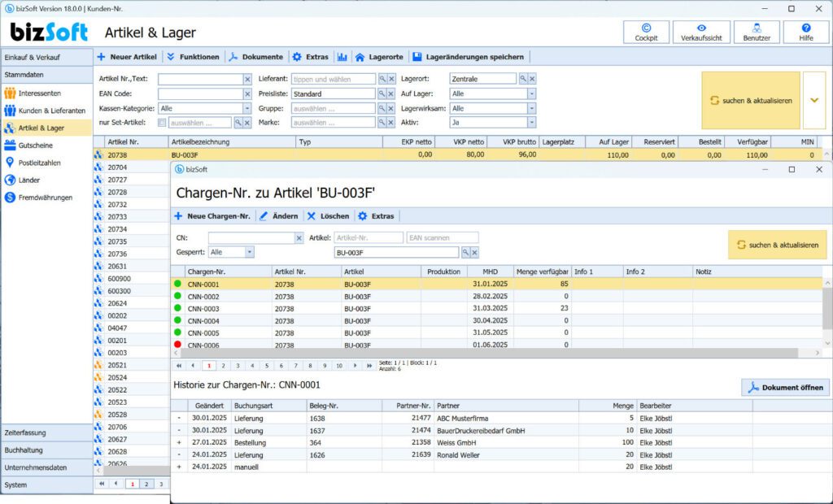Click into the CN input field
The height and width of the screenshot is (504, 833).
(x=251, y=238)
